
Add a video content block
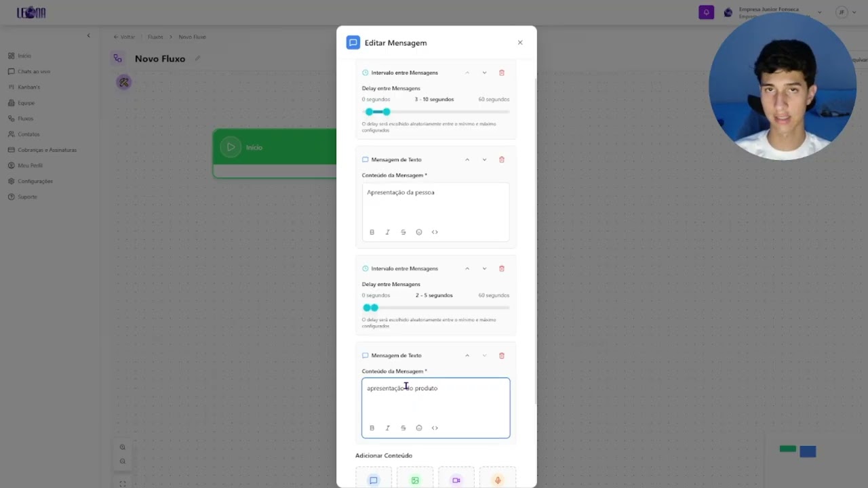tap(456, 478)
